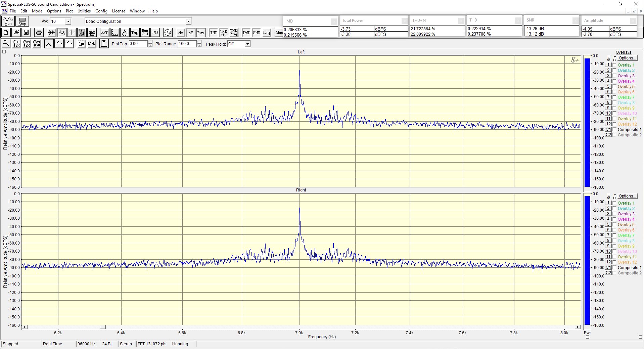Enable Composite 1 checkbox in Left panel
This screenshot has width=644, height=349.
pyautogui.click(x=614, y=129)
